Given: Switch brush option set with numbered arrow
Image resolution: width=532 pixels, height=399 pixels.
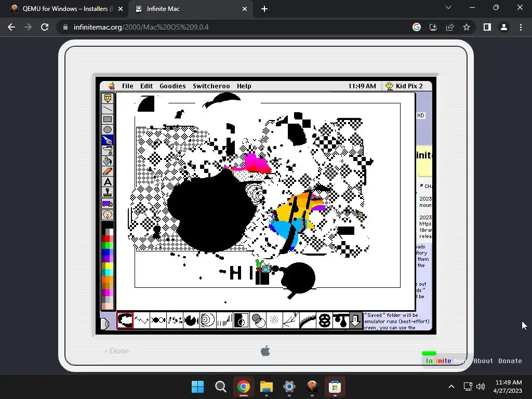Looking at the screenshot, I should click(x=356, y=320).
